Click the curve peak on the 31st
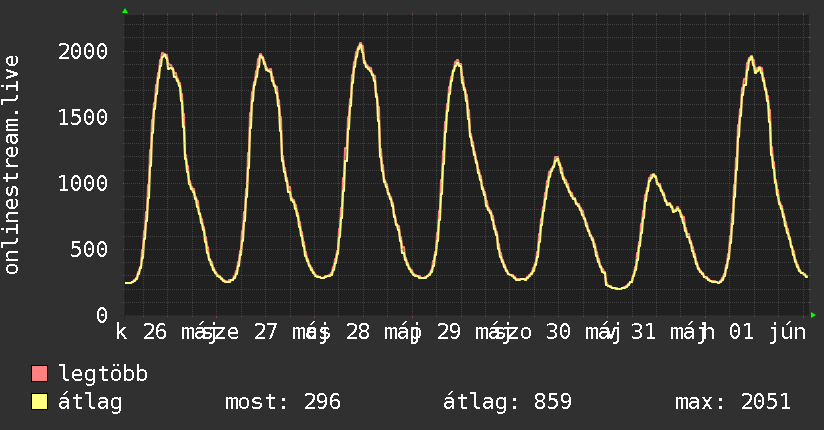The height and width of the screenshot is (430, 824). point(653,175)
